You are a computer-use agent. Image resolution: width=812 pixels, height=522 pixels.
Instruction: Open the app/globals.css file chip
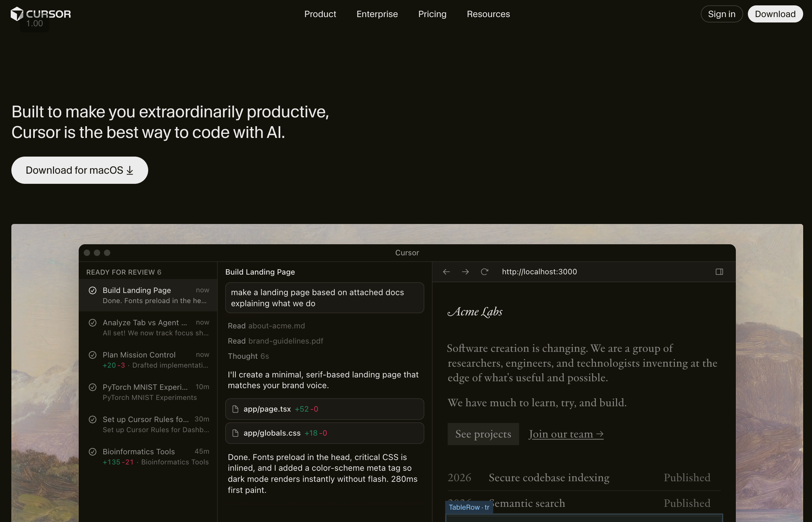click(x=324, y=433)
